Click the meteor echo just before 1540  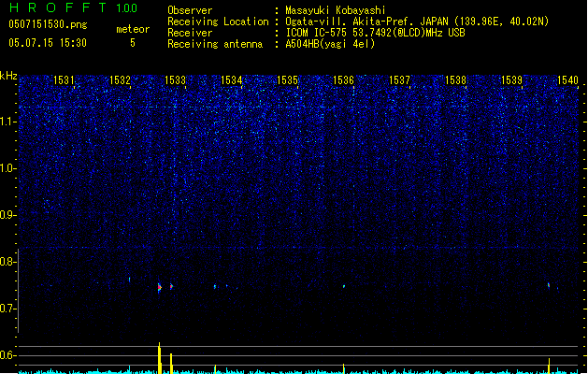point(549,285)
